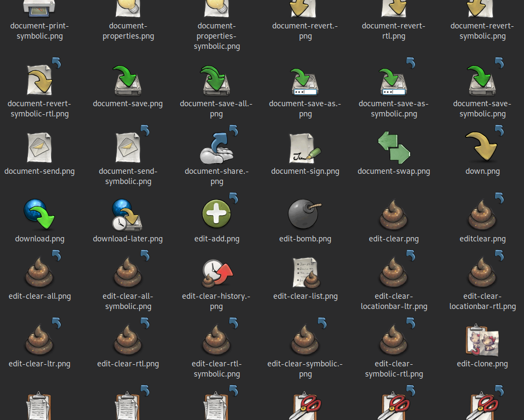This screenshot has height=420, width=524.
Task: Click the edit-clear-list.png document icon
Action: click(x=305, y=272)
